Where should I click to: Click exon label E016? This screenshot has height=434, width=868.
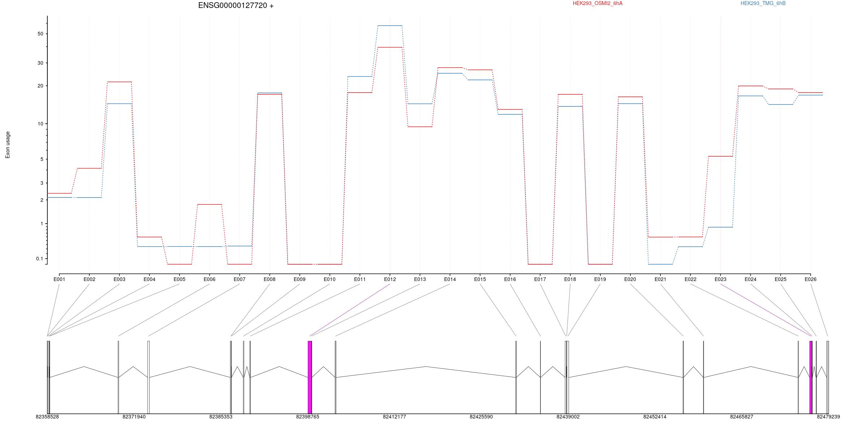(x=510, y=279)
